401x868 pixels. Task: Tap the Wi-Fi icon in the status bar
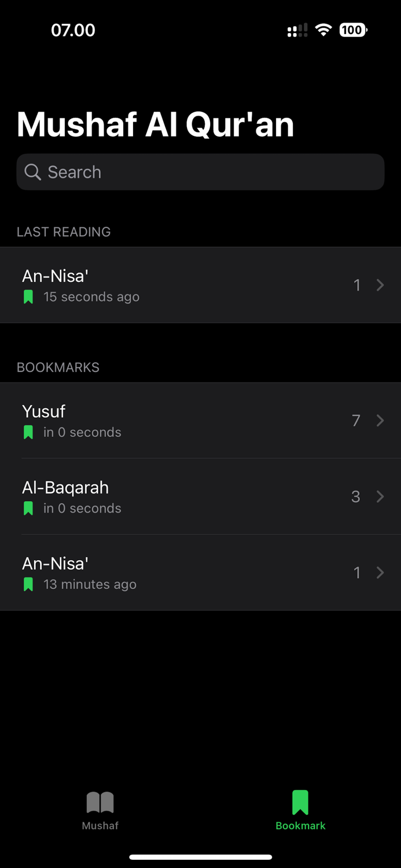[323, 30]
